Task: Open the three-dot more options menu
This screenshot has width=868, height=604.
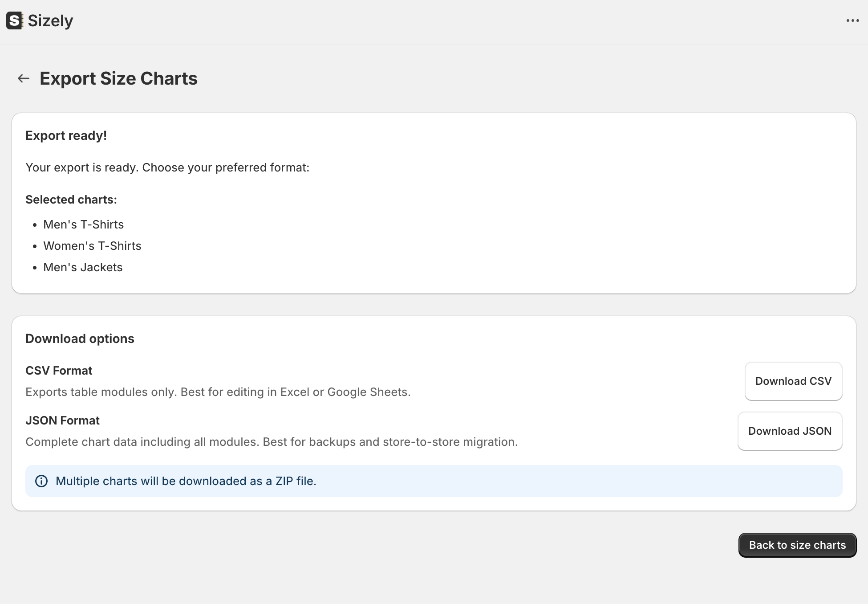Action: pos(852,21)
